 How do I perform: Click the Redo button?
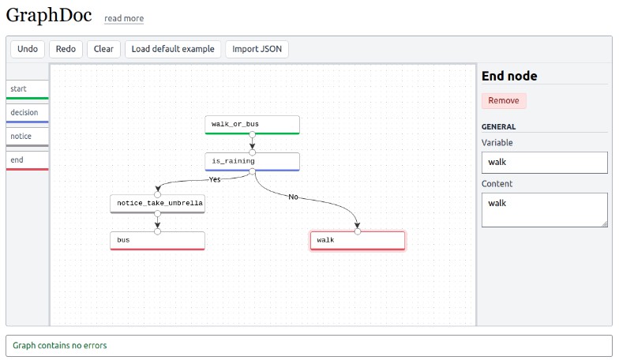point(66,49)
